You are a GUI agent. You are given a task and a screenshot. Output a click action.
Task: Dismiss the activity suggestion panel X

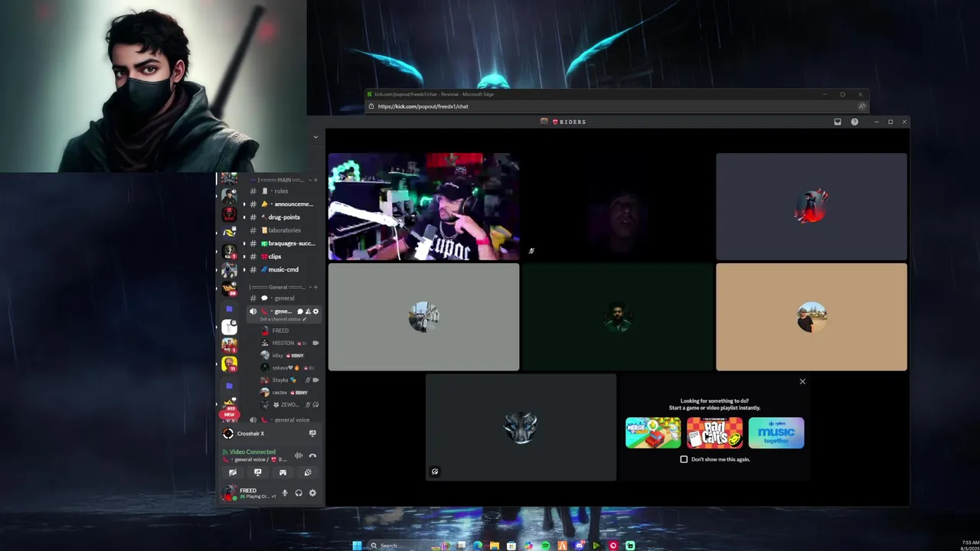pyautogui.click(x=802, y=381)
